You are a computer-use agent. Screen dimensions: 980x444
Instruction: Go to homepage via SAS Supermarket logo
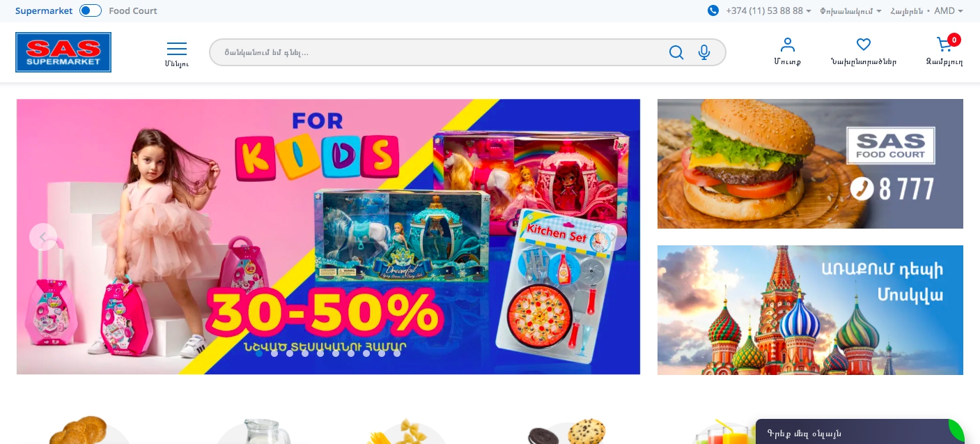[63, 52]
